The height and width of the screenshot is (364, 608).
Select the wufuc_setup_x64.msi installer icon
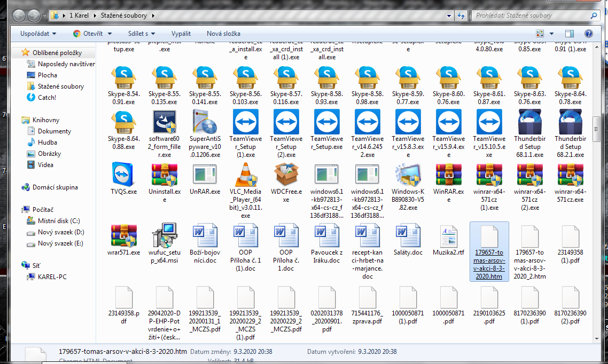164,237
